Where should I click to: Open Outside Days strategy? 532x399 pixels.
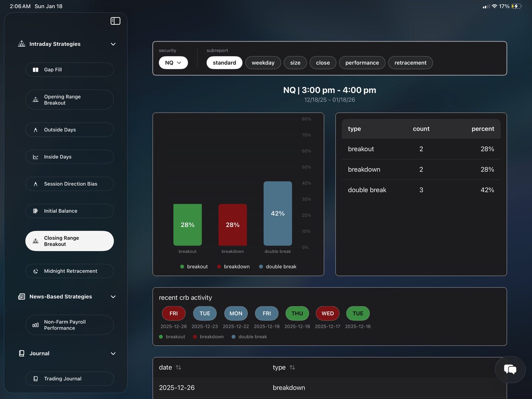70,130
